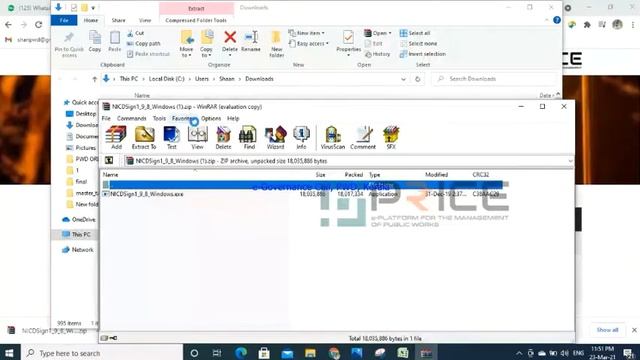
Task: Open the Copy to dropdown in Explorer
Action: [206, 56]
